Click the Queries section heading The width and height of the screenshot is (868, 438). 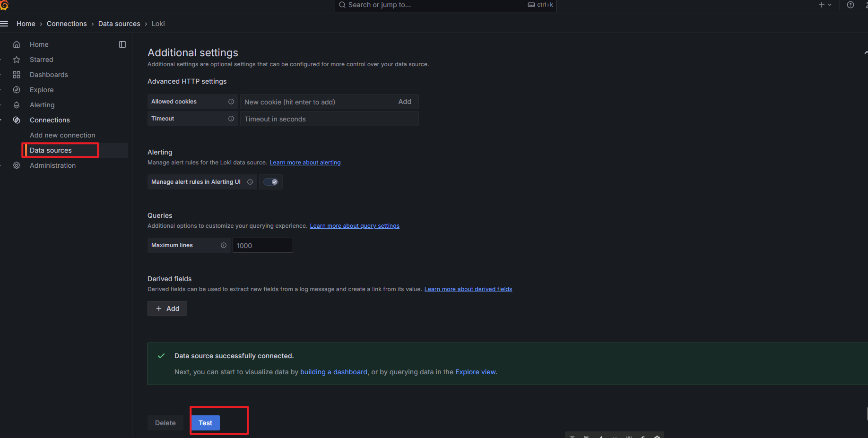click(x=160, y=215)
